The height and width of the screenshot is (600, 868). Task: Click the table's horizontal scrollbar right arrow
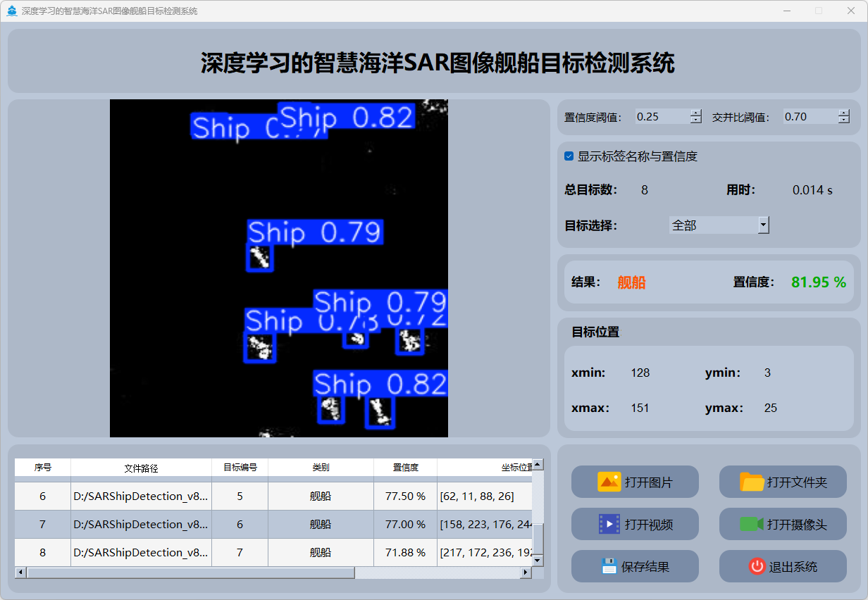click(x=525, y=573)
